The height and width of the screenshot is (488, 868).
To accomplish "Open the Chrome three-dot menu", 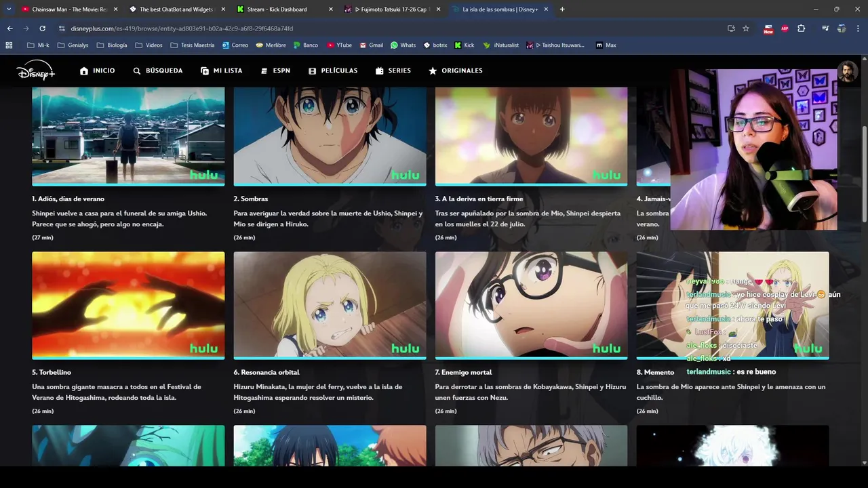I will click(x=858, y=28).
